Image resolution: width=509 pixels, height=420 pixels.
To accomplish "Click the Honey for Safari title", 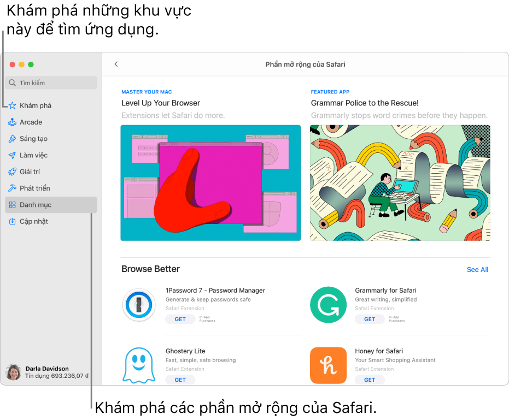I will [379, 351].
